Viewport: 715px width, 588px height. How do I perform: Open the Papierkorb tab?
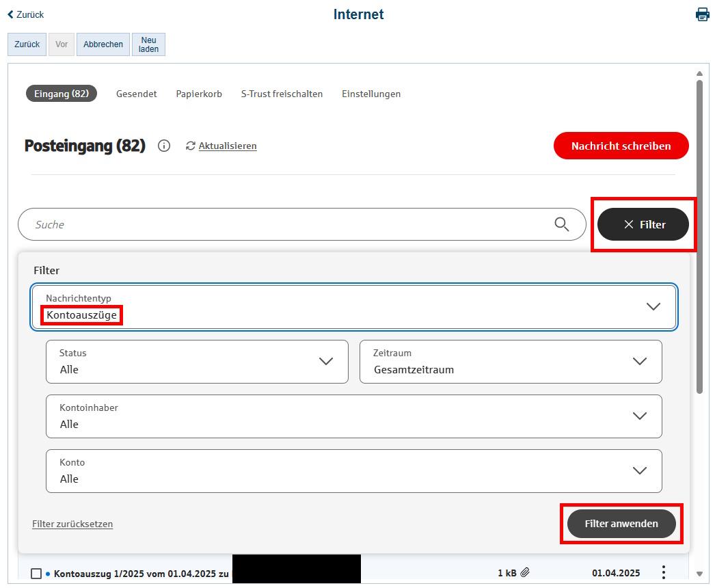pyautogui.click(x=199, y=94)
